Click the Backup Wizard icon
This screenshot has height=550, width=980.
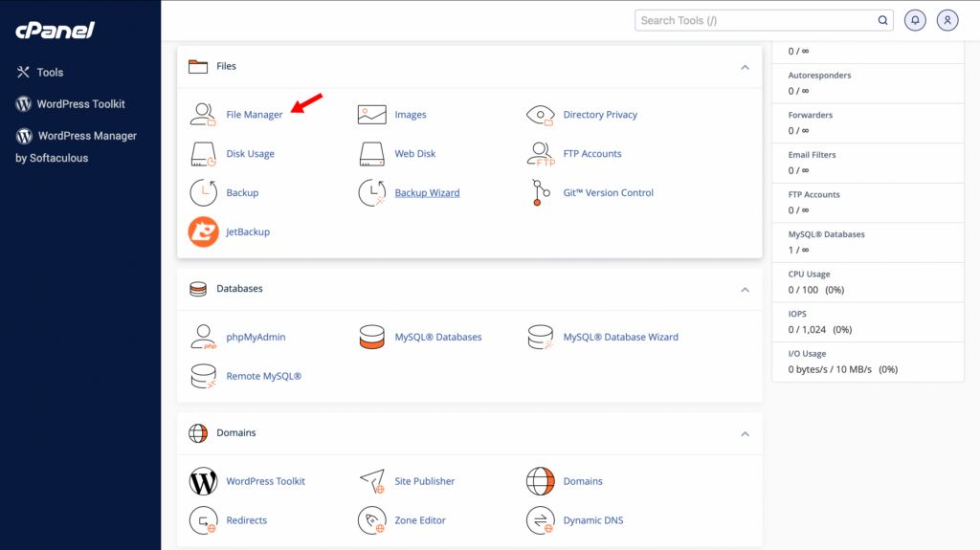pos(372,192)
